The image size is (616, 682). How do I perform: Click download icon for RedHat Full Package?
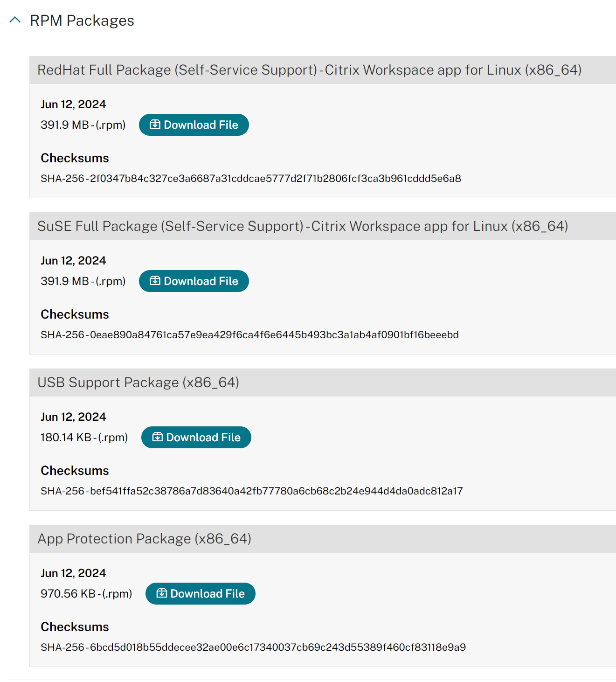(155, 125)
